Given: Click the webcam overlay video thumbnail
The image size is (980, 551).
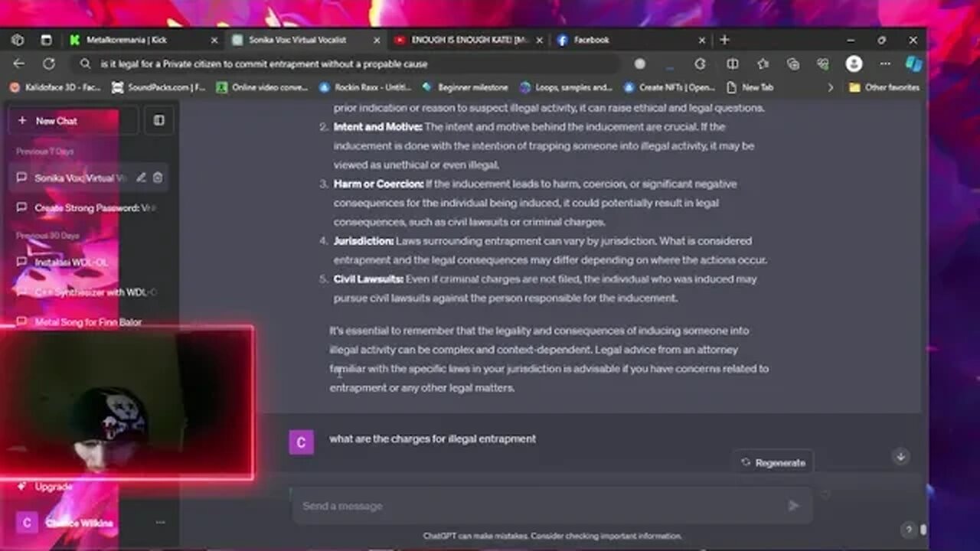Looking at the screenshot, I should click(127, 403).
